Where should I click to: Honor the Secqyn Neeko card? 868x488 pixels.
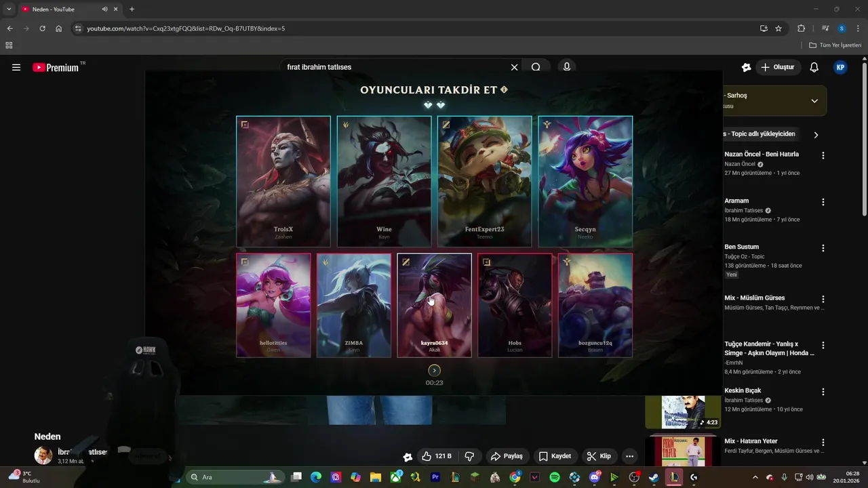point(585,181)
